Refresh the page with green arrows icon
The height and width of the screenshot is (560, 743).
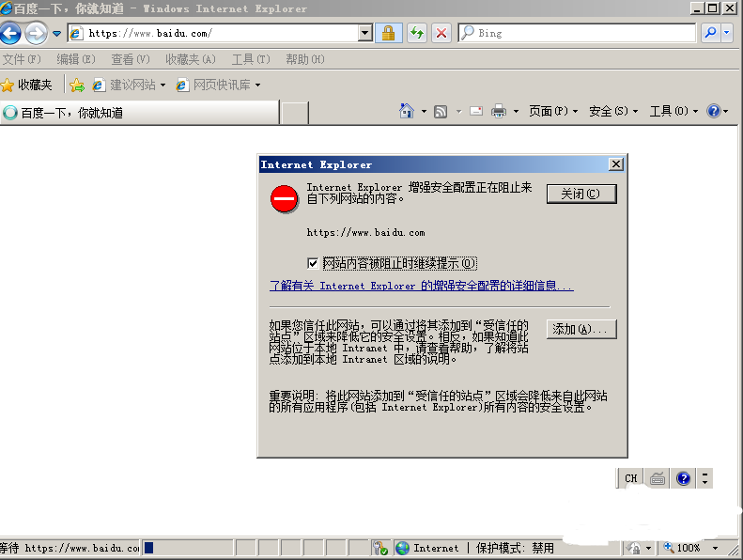tap(417, 33)
